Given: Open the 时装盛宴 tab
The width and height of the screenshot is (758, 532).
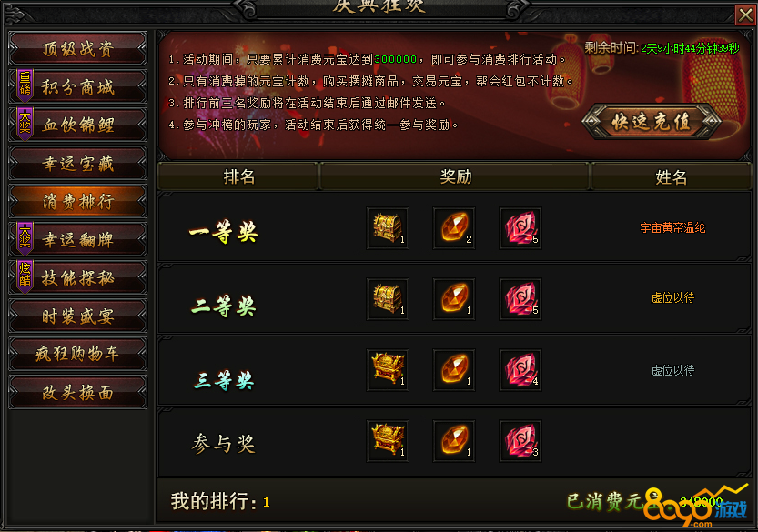Looking at the screenshot, I should pyautogui.click(x=78, y=316).
